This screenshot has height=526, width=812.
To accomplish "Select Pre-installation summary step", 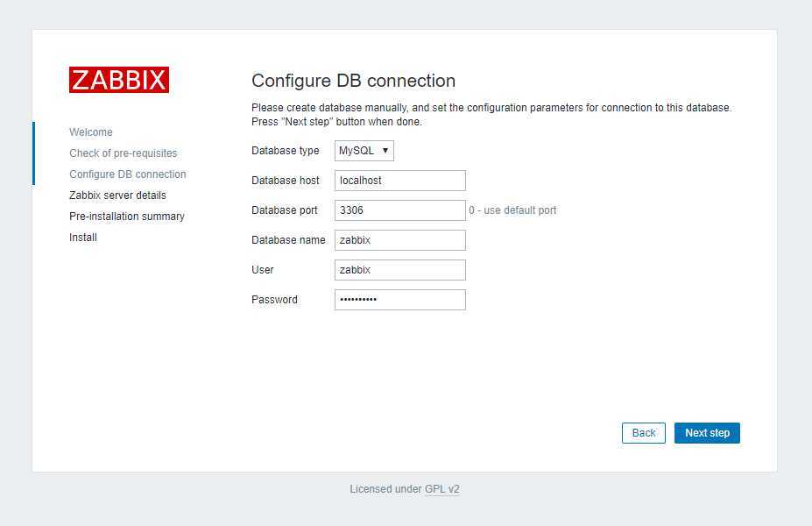I will click(127, 217).
